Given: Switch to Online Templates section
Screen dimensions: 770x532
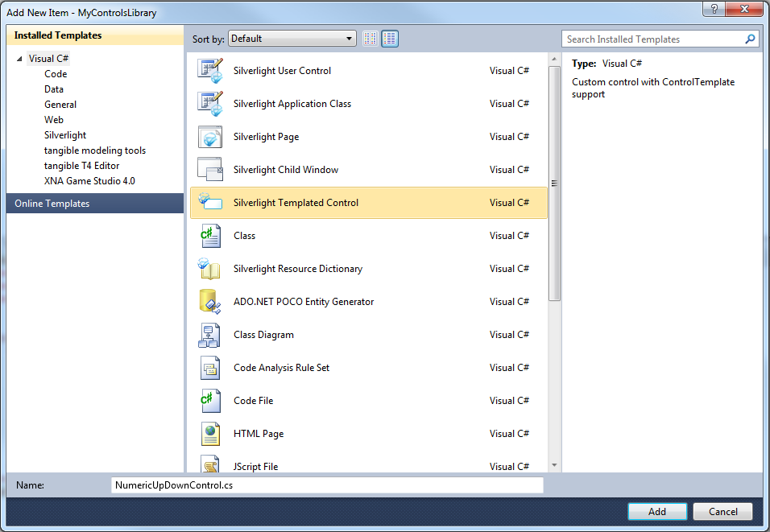Looking at the screenshot, I should (95, 203).
